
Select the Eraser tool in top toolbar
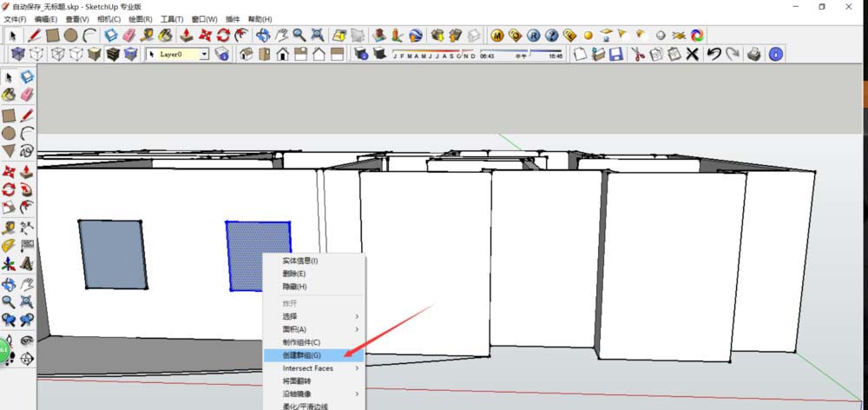129,36
